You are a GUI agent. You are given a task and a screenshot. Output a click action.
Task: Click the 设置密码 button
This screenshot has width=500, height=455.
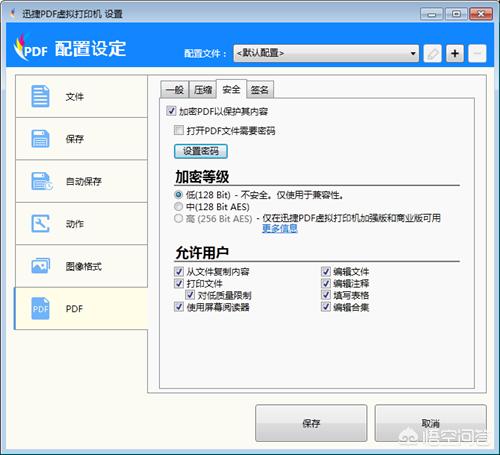click(x=201, y=151)
